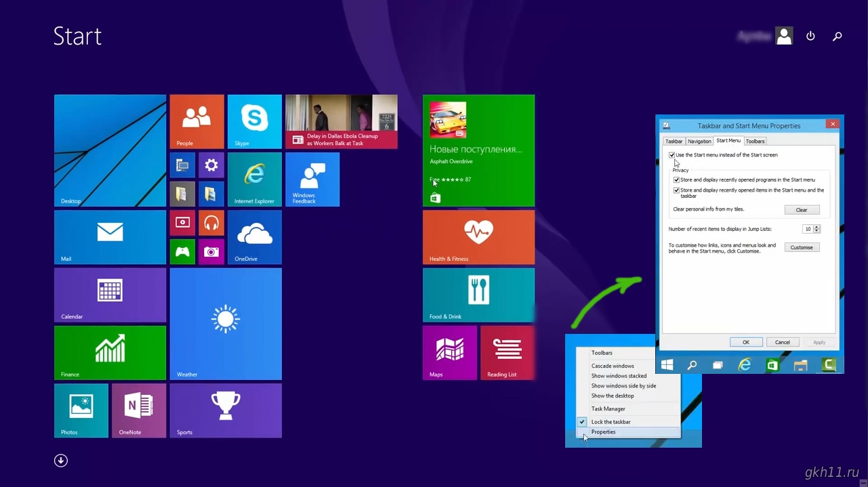Open the This PC small tile
868x487 pixels.
[x=182, y=165]
